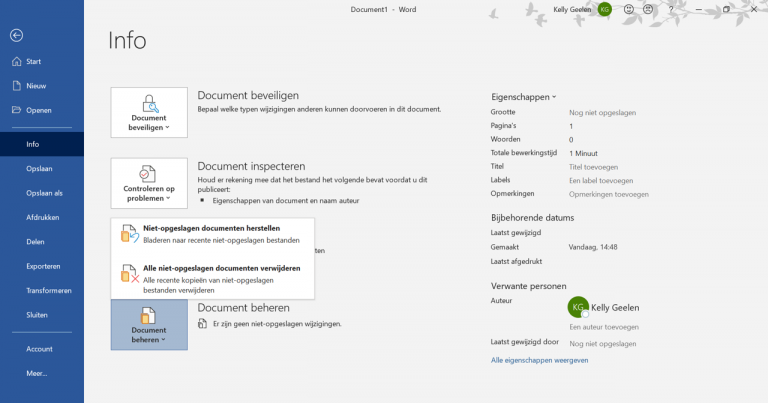This screenshot has width=768, height=403.
Task: Click the Alle niet-opgeslagen documenten verwijderen icon
Action: [129, 273]
